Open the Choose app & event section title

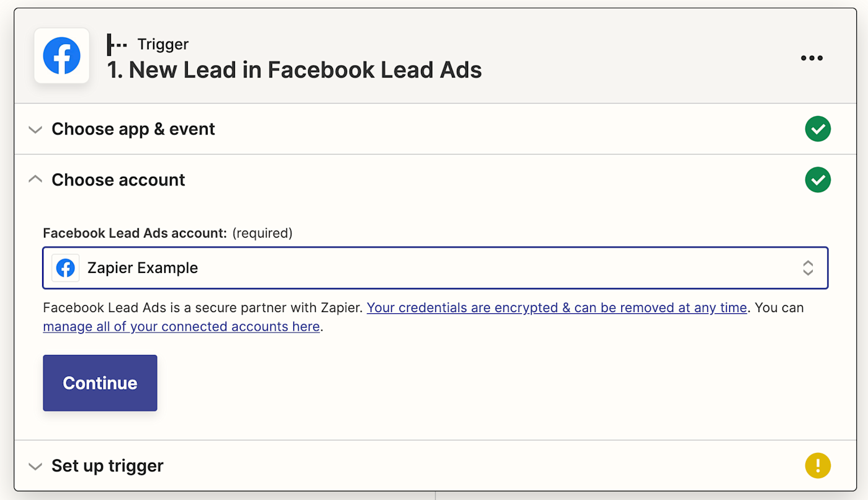click(133, 129)
